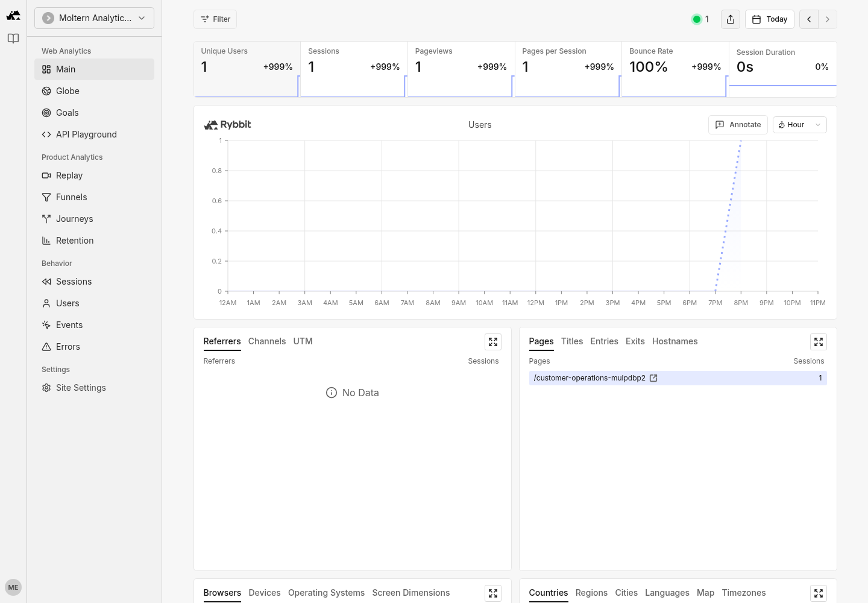Switch to the UTM tab

(x=303, y=341)
